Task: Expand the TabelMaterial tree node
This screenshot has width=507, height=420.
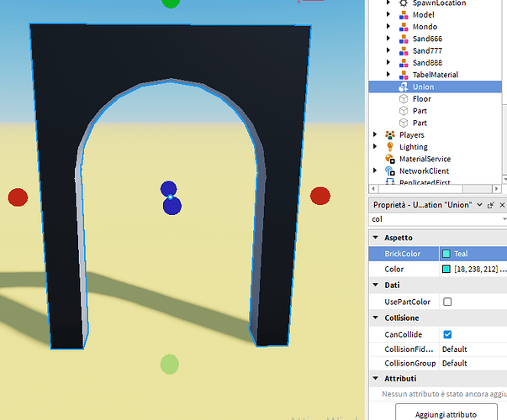Action: click(388, 74)
